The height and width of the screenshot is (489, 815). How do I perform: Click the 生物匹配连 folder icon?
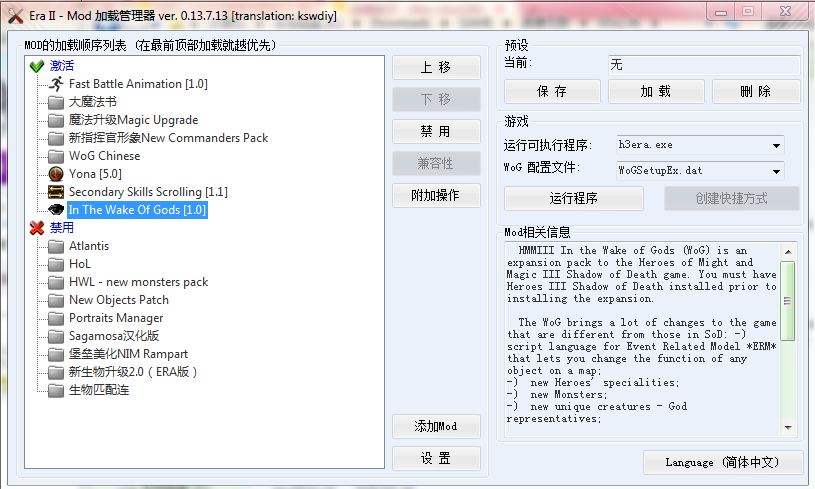56,390
